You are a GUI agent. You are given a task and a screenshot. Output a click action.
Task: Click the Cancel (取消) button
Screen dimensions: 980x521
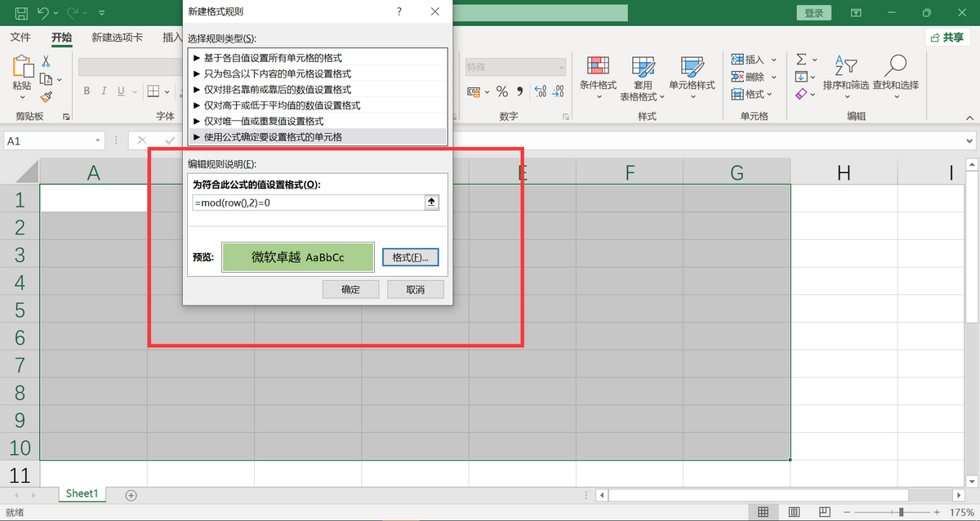[x=415, y=289]
